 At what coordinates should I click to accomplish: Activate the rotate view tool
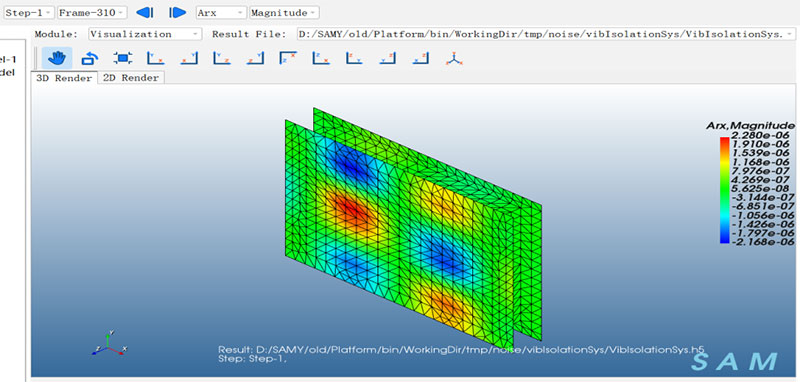pyautogui.click(x=90, y=58)
